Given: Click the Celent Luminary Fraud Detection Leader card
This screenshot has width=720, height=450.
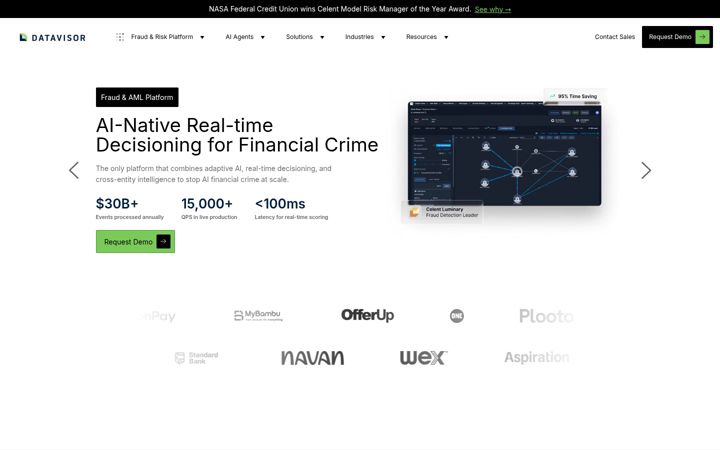Looking at the screenshot, I should pyautogui.click(x=442, y=212).
